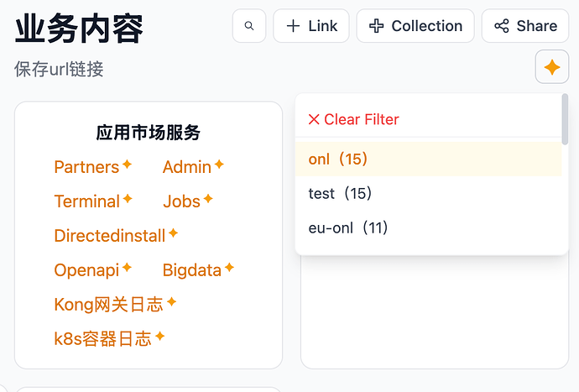The width and height of the screenshot is (579, 392).
Task: Choose test (15) in filter list
Action: click(340, 193)
